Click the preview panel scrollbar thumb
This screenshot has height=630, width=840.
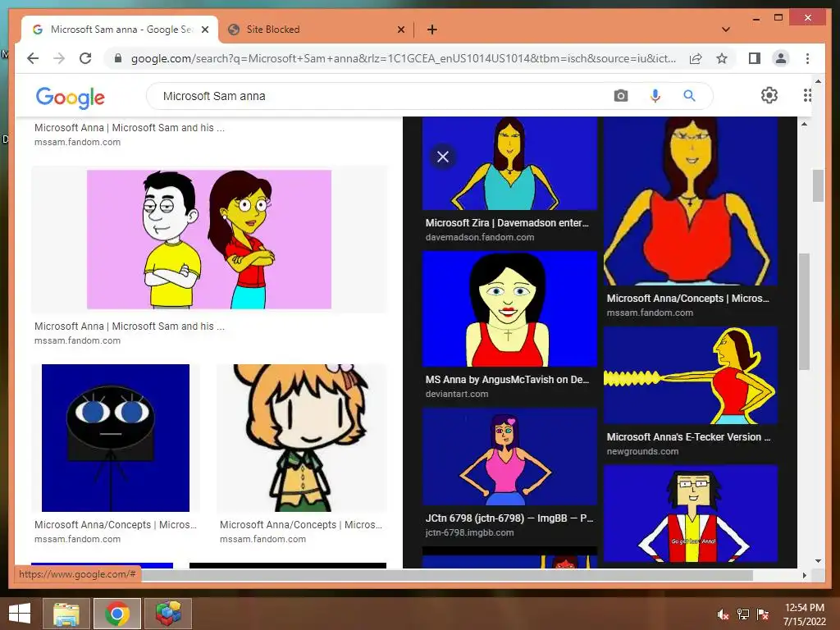tap(804, 311)
